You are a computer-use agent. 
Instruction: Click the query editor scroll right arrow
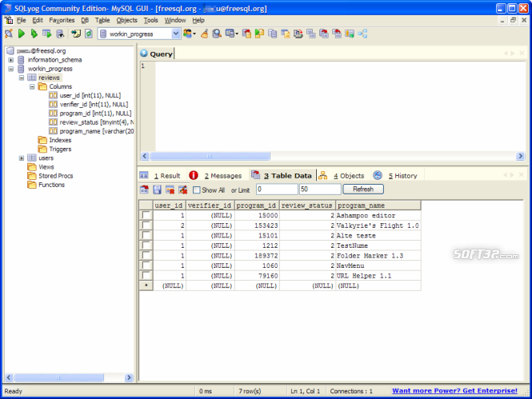[x=520, y=156]
